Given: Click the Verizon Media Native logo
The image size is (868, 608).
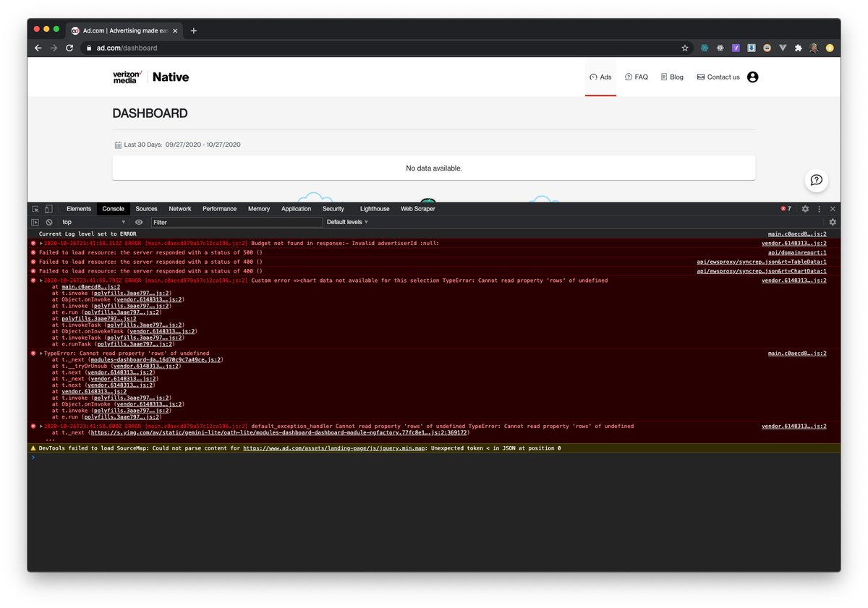Looking at the screenshot, I should pyautogui.click(x=150, y=77).
